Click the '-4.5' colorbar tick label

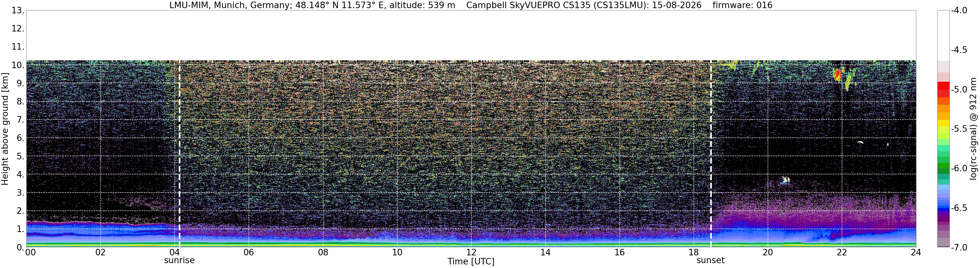click(x=959, y=50)
